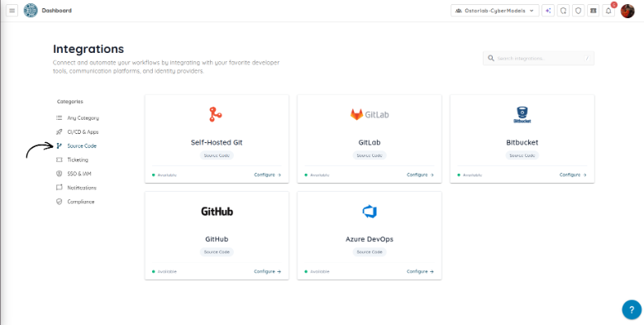Click the Available status on GitLab card
Viewport: 644px width, 325px height.
coord(317,175)
